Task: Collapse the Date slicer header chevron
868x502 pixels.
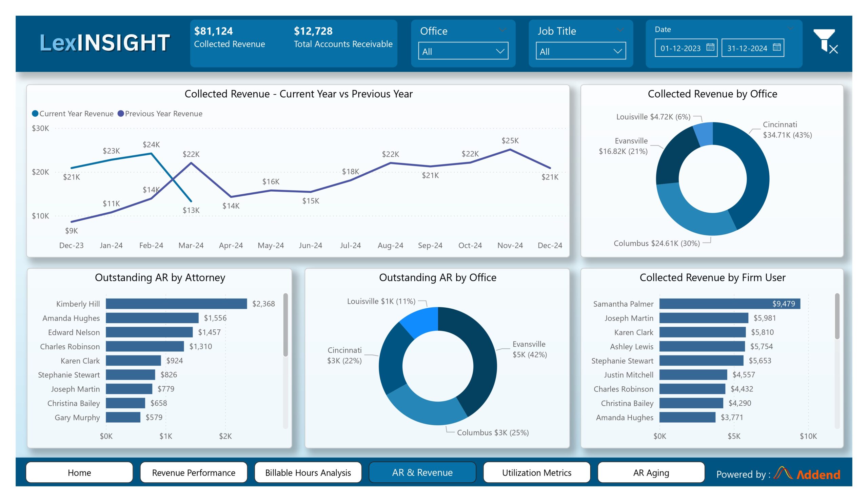Action: pyautogui.click(x=790, y=28)
